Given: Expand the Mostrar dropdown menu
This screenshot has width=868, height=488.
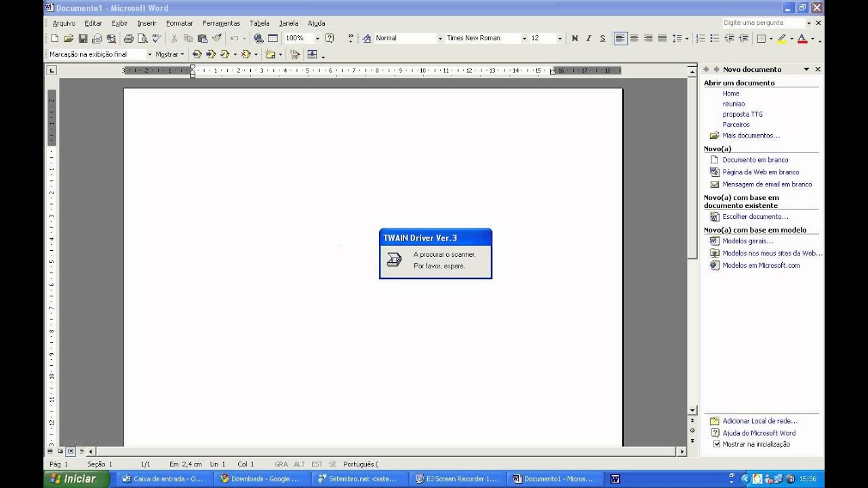Looking at the screenshot, I should click(x=170, y=54).
